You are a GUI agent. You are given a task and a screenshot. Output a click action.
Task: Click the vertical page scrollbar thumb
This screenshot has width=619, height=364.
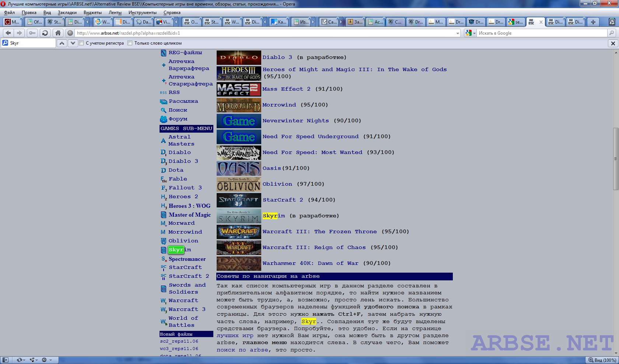click(615, 159)
